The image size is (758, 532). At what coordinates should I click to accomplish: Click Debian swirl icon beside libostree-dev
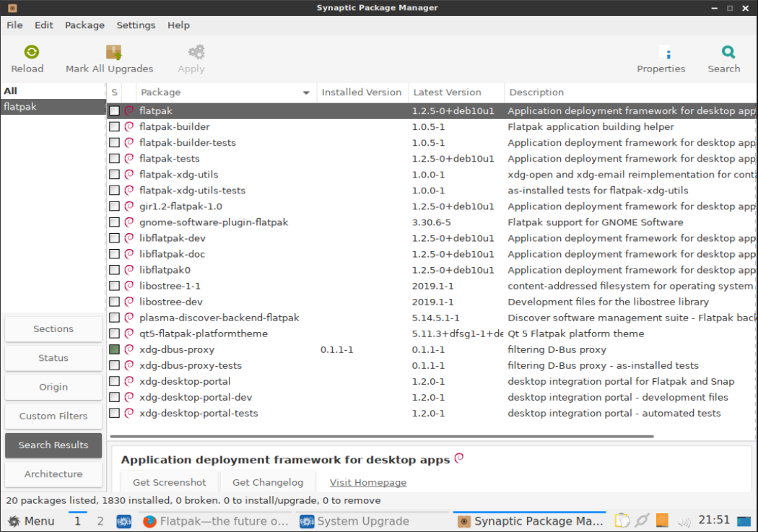(129, 302)
